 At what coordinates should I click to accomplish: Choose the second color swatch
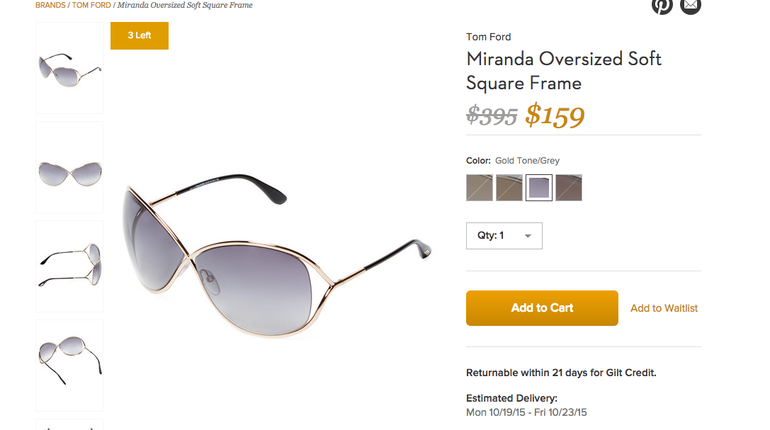509,187
